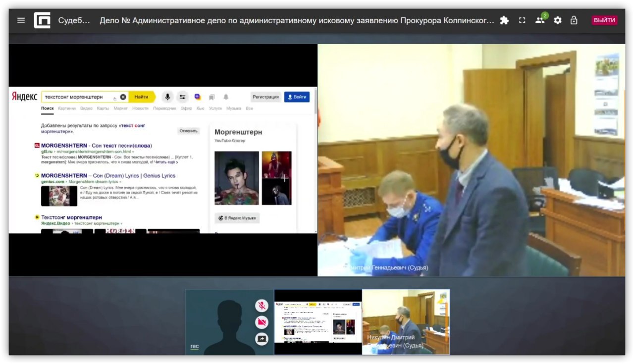634x364 pixels.
Task: Click the Моргенштерн card heading
Action: click(x=238, y=132)
